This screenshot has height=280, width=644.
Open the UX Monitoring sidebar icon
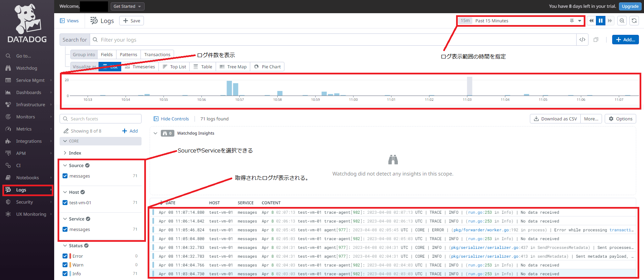click(8, 214)
